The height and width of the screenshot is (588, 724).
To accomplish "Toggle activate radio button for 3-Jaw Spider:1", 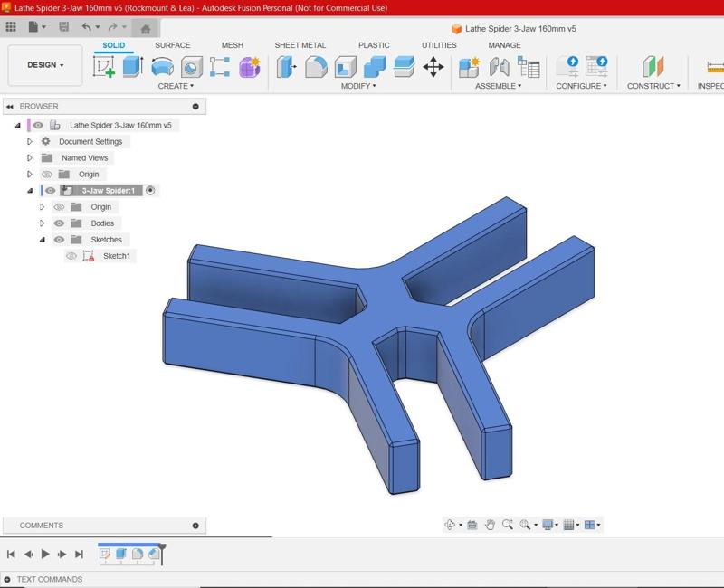I will (150, 191).
